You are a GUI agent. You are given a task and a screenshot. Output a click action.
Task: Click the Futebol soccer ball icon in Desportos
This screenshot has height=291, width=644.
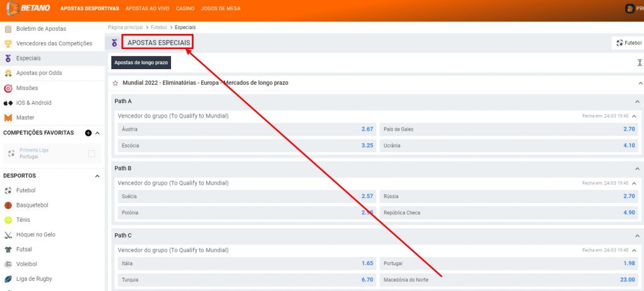(8, 190)
